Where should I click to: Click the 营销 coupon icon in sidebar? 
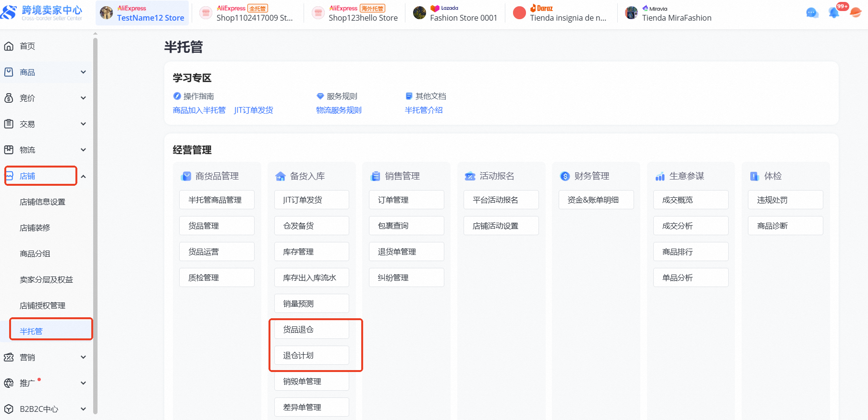pyautogui.click(x=9, y=357)
